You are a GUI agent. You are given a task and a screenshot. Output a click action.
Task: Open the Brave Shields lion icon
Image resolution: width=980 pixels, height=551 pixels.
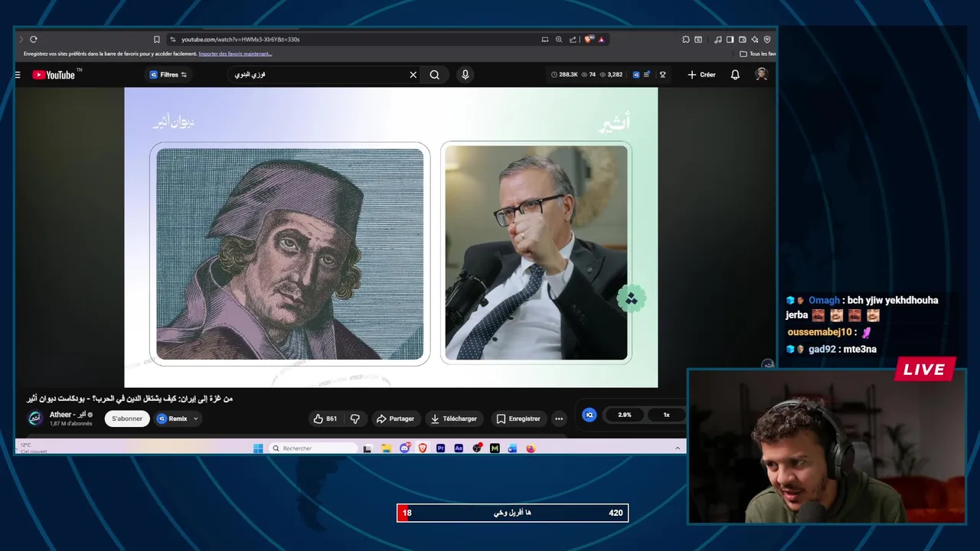pyautogui.click(x=588, y=39)
